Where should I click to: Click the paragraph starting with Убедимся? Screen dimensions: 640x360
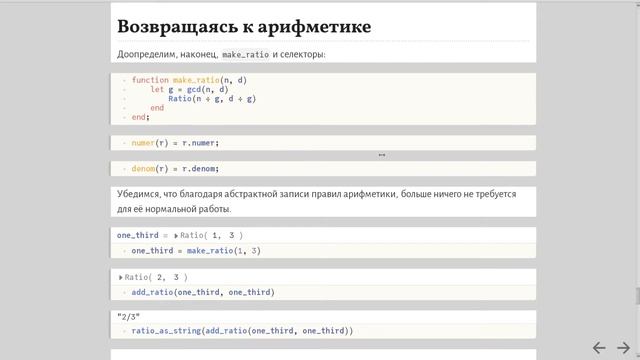pos(317,201)
